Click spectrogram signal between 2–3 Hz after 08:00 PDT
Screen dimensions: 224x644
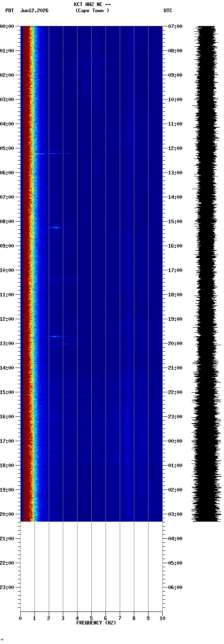(x=56, y=228)
